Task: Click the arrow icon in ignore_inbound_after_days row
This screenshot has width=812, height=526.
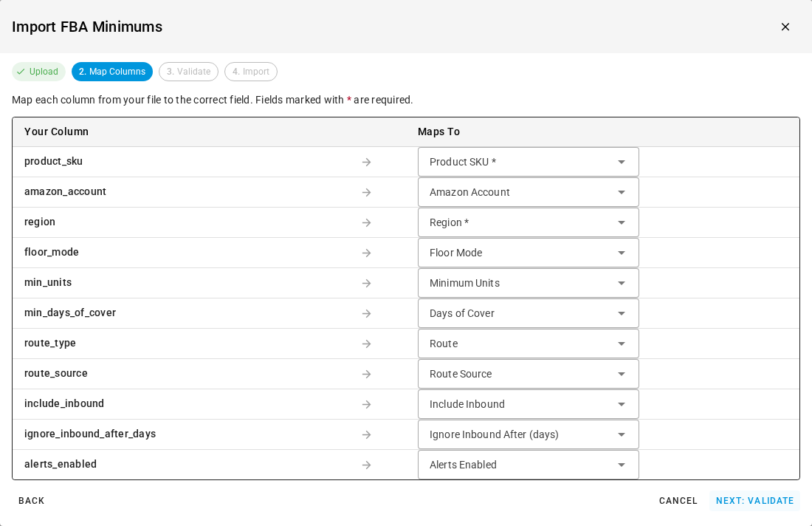Action: tap(367, 435)
